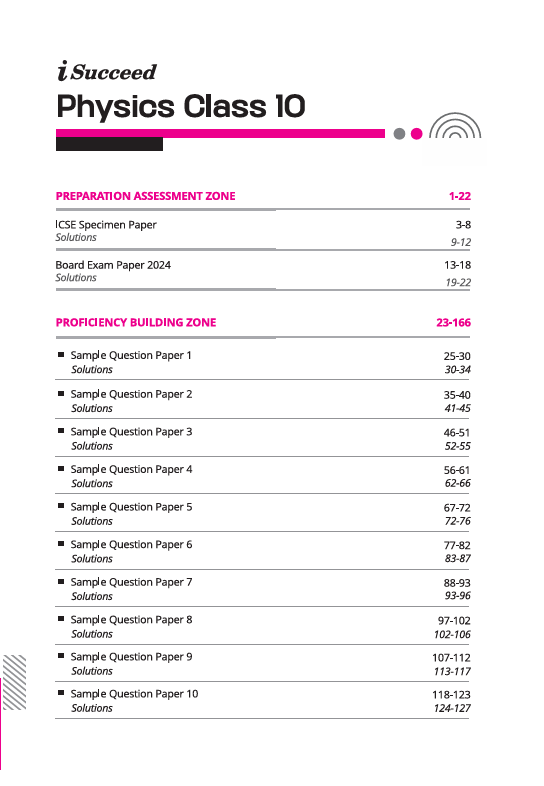Viewport: 544px width, 786px height.
Task: Open the Proficiency Building Zone heading
Action: point(136,322)
